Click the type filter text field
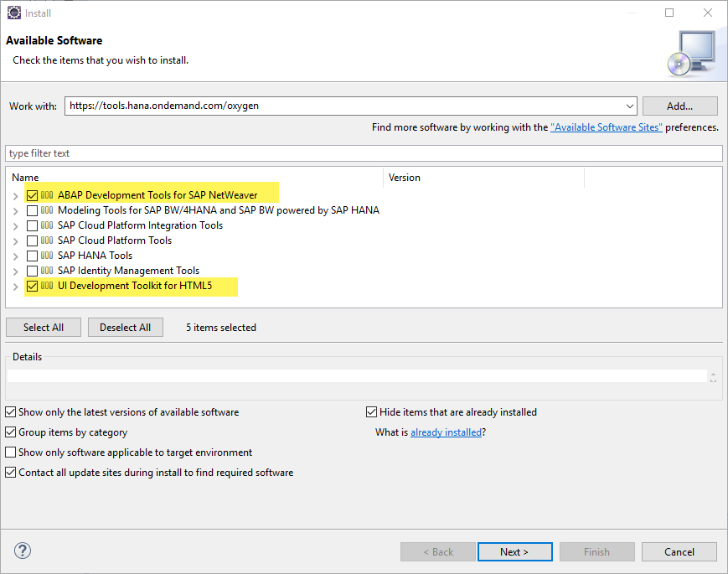Viewport: 728px width, 574px height. [364, 153]
